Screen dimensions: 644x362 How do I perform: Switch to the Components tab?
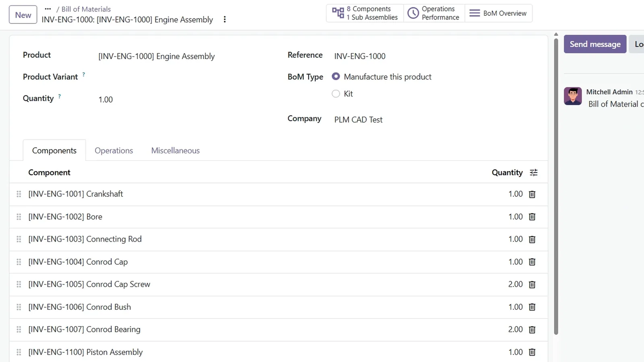(54, 150)
